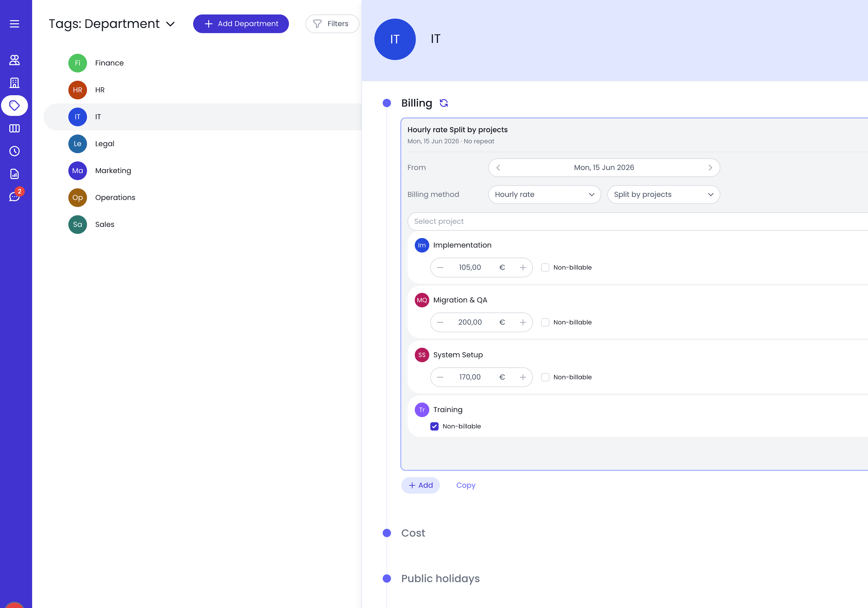Click the Marketing avatar icon

[x=77, y=171]
